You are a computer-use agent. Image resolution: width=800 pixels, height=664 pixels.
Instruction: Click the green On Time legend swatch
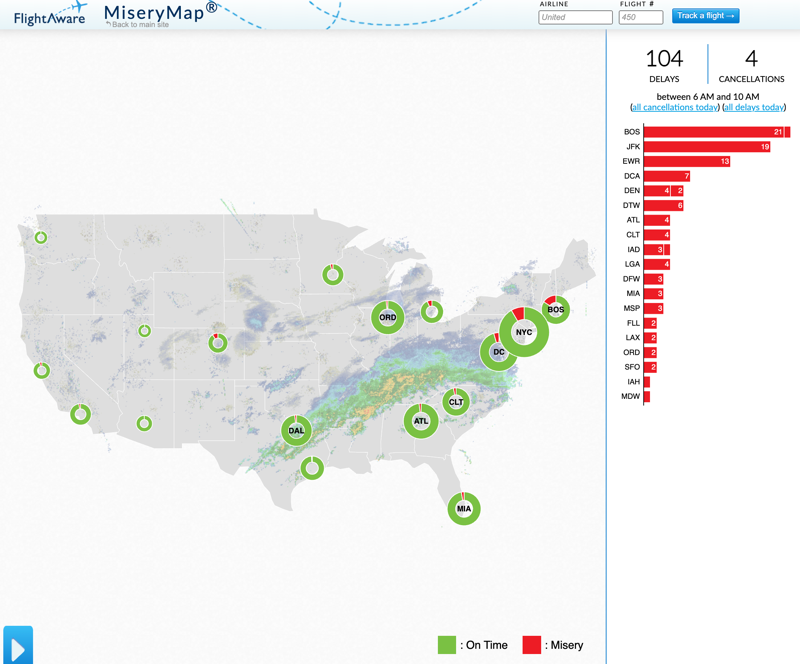click(x=447, y=645)
